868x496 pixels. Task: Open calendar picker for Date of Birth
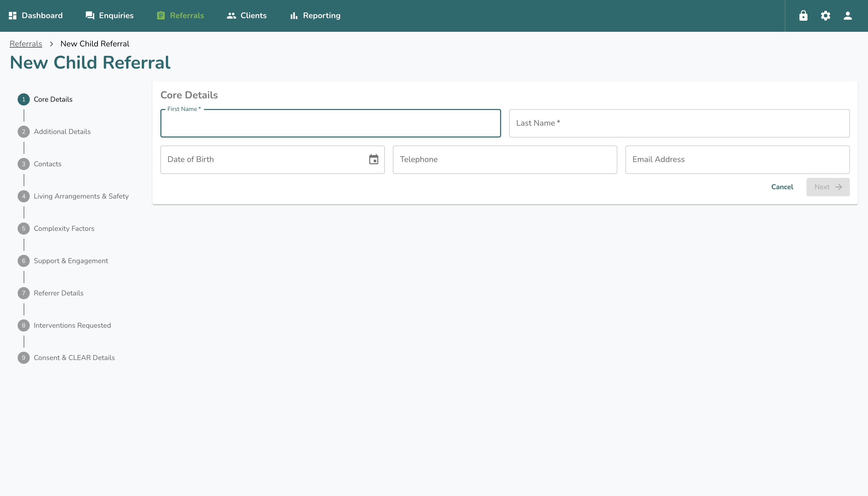[x=373, y=159]
